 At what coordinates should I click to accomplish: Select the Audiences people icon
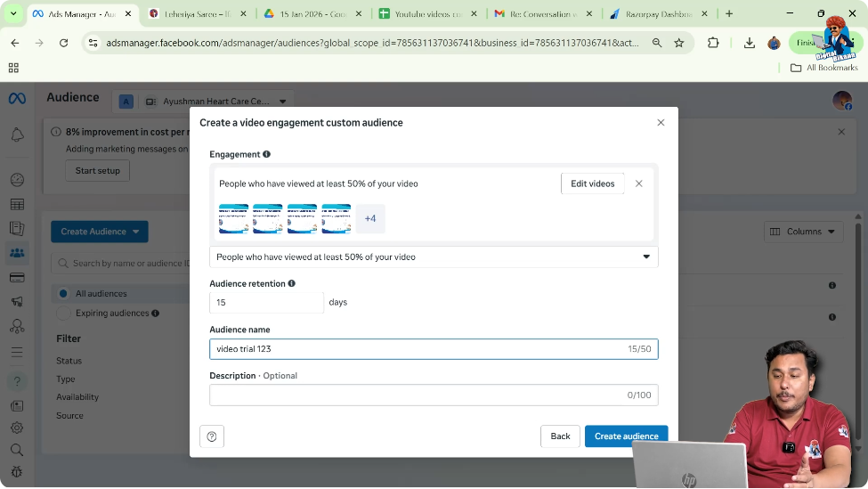(x=17, y=253)
